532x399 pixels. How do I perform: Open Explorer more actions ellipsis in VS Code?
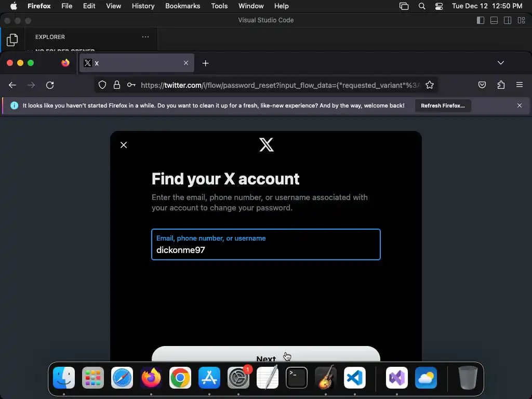[145, 37]
